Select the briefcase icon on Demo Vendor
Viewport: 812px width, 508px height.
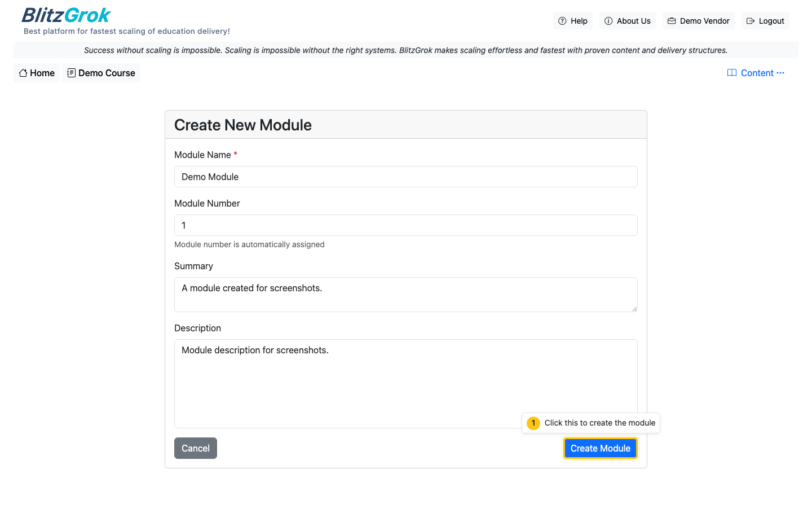pos(670,20)
